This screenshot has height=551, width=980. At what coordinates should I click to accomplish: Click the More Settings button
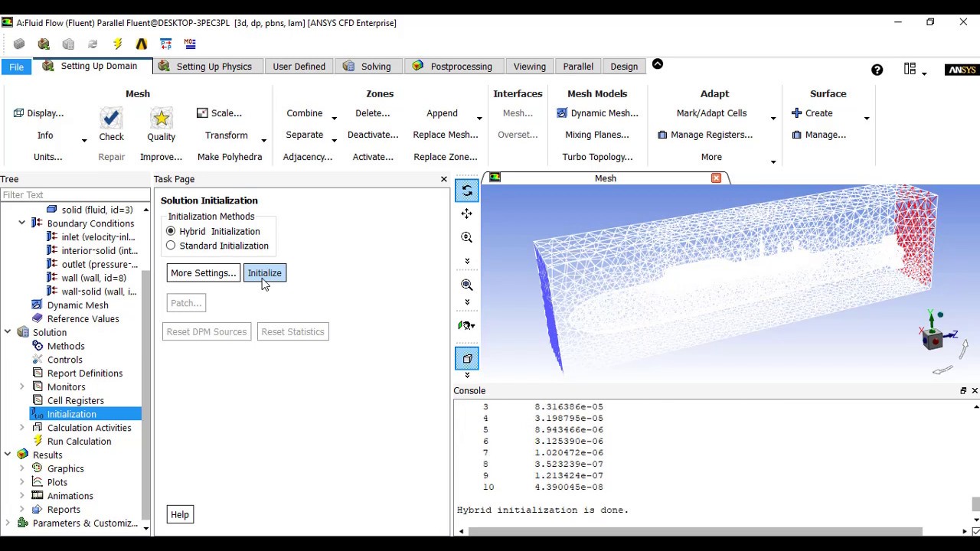click(203, 273)
